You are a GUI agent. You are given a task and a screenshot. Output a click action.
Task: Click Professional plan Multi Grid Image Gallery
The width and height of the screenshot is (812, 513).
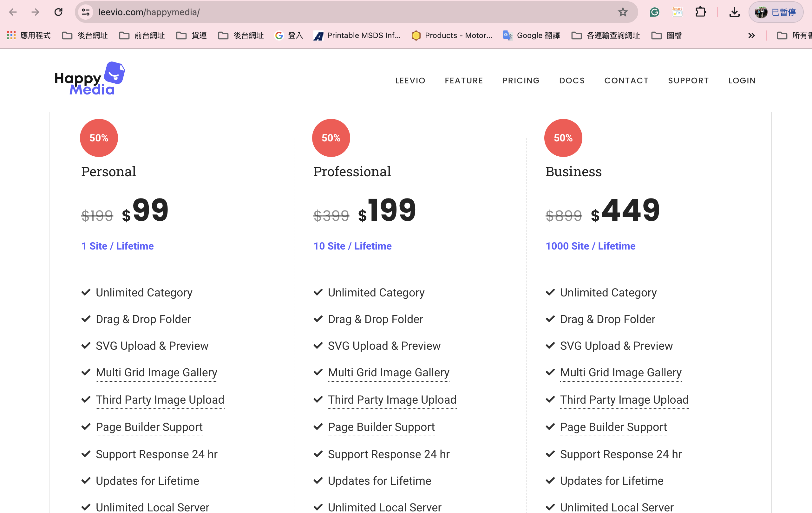pos(389,373)
